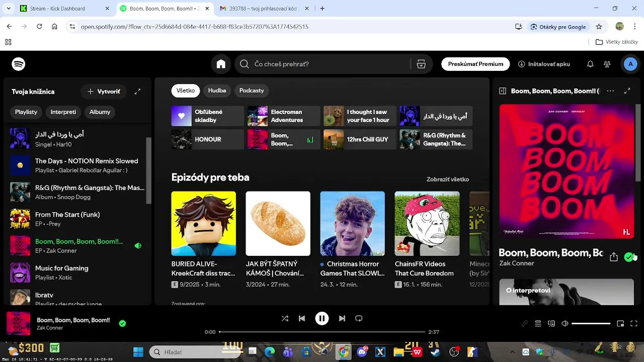The height and width of the screenshot is (362, 644).
Task: Open Zobraziť všetko link
Action: 448,179
